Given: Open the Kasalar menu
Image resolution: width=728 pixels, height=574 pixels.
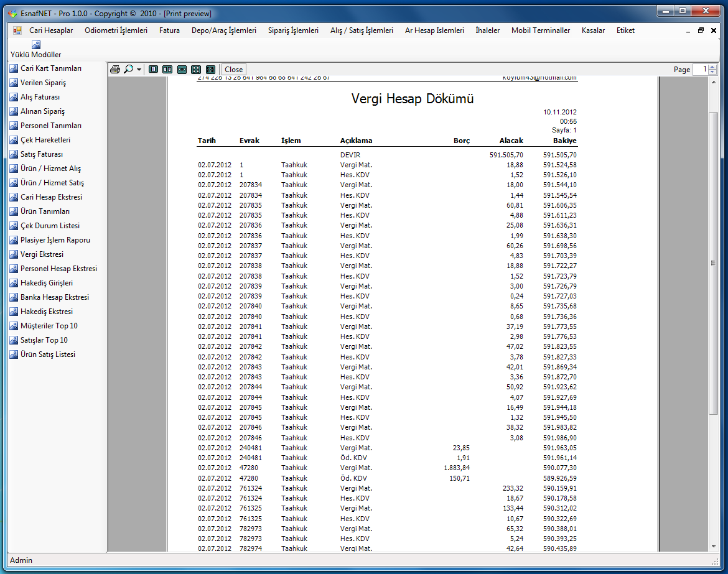Looking at the screenshot, I should pos(594,30).
